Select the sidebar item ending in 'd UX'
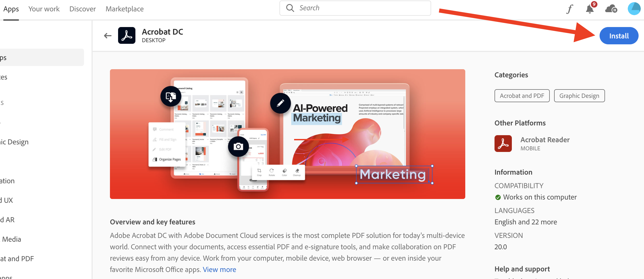Screen dimensions: 644x279 tap(6, 200)
